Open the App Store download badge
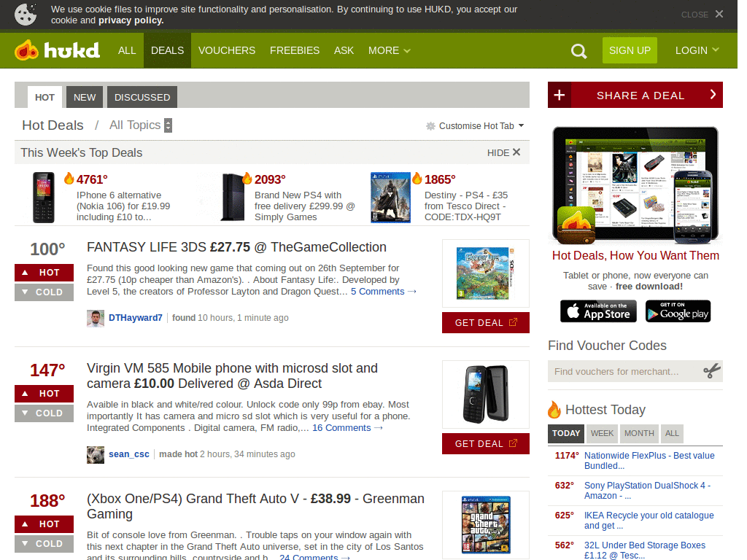The width and height of the screenshot is (747, 560). click(598, 311)
